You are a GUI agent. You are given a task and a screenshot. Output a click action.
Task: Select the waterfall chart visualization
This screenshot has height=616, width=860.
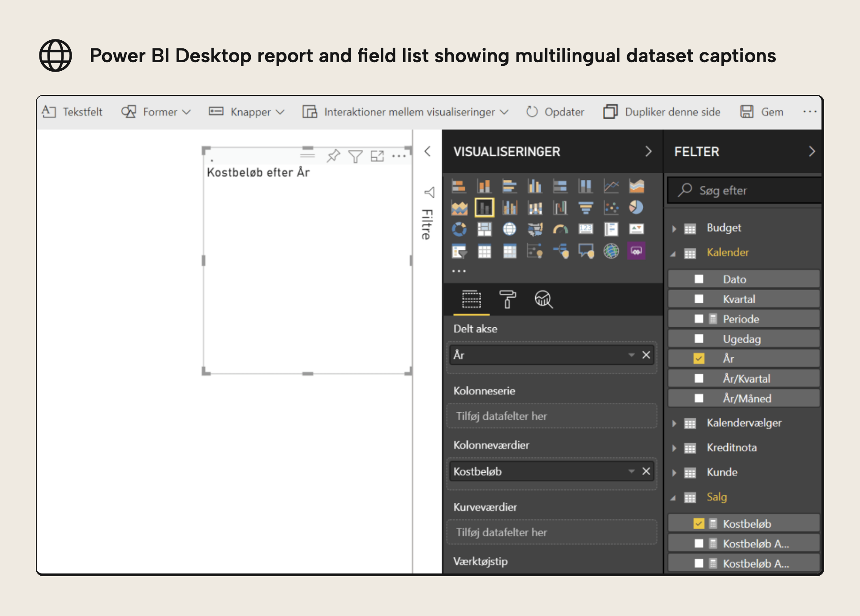pos(560,207)
